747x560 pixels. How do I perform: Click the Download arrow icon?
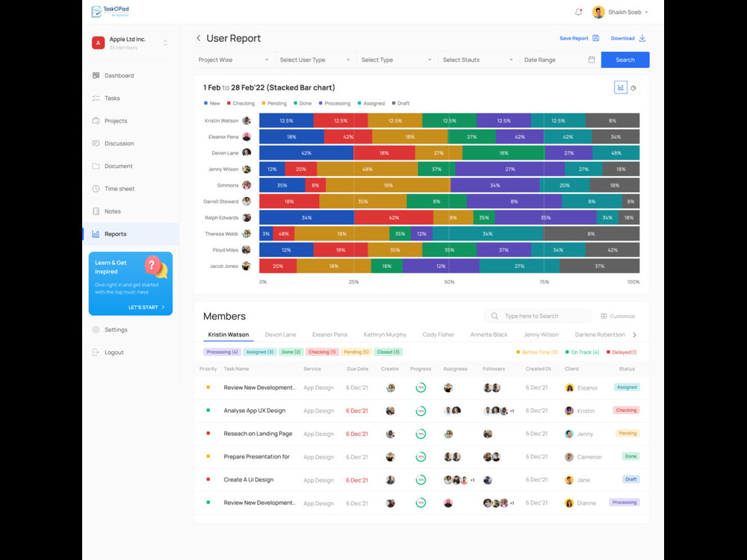click(642, 38)
